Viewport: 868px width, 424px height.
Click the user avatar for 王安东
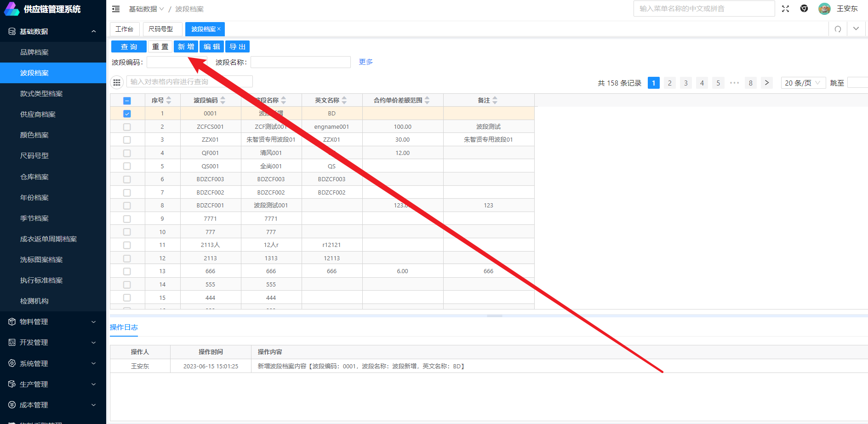click(824, 9)
